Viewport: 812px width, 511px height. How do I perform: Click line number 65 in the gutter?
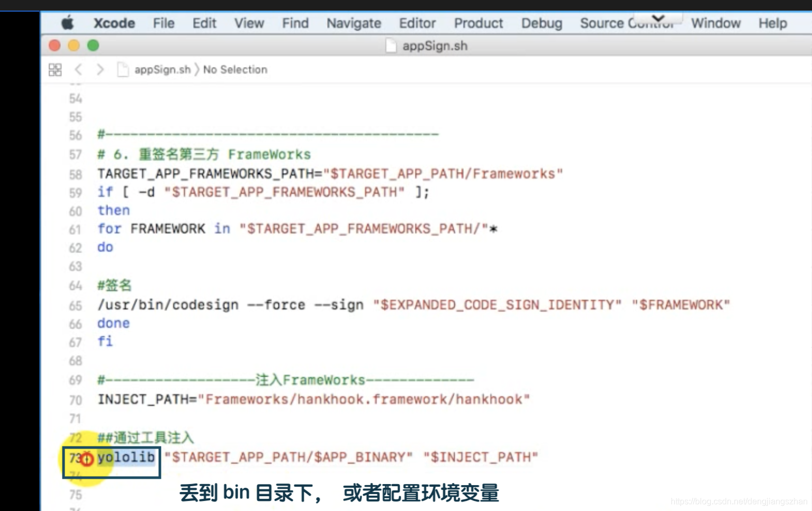(x=75, y=306)
